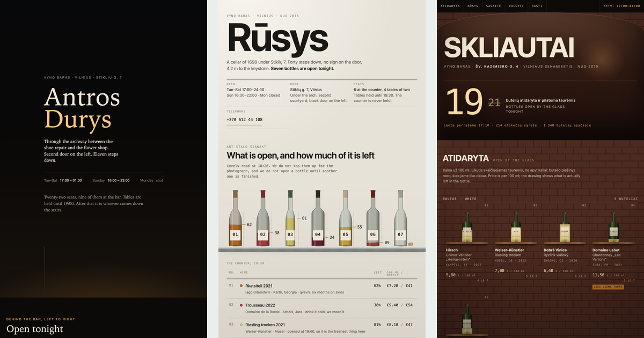Click bottle 06, nearly empty, on shelf

click(373, 218)
